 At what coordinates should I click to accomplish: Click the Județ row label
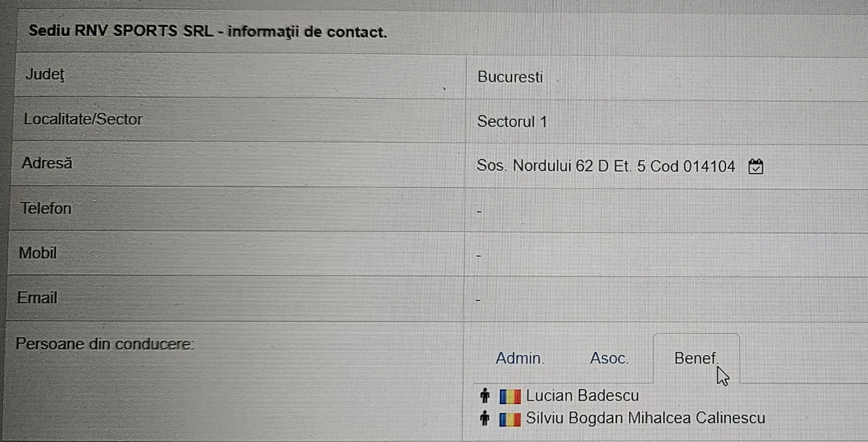coord(45,75)
